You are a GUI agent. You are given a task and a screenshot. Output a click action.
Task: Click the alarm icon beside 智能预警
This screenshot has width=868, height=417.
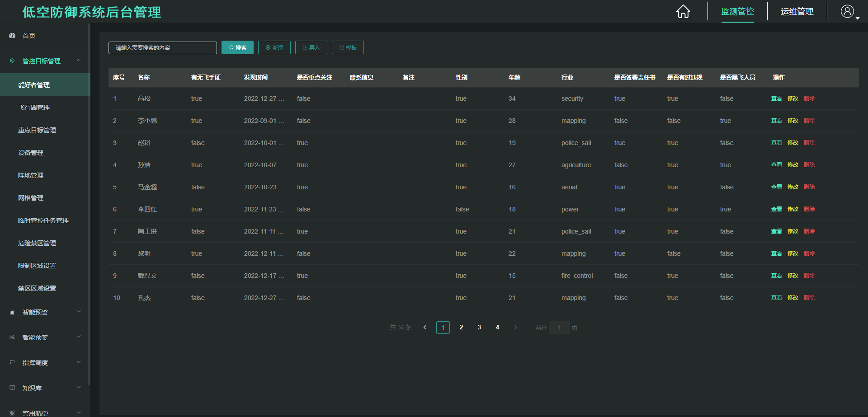click(12, 312)
